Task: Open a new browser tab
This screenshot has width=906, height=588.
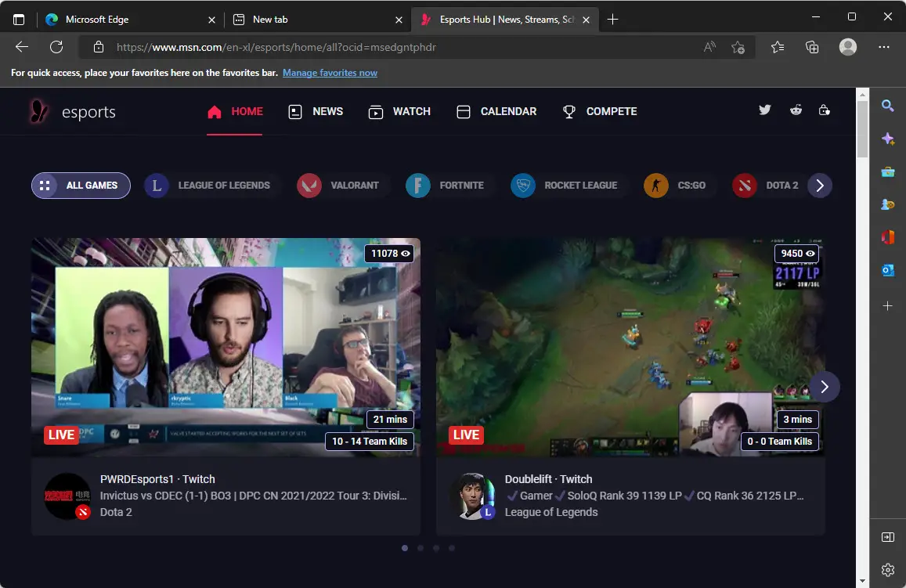Action: point(612,20)
